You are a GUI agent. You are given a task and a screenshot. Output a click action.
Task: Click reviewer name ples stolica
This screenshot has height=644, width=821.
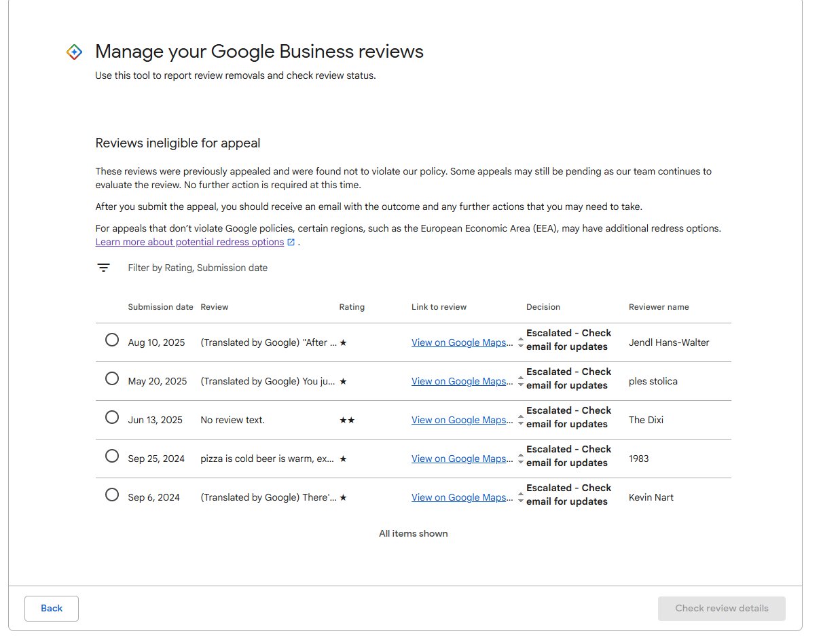tap(653, 381)
